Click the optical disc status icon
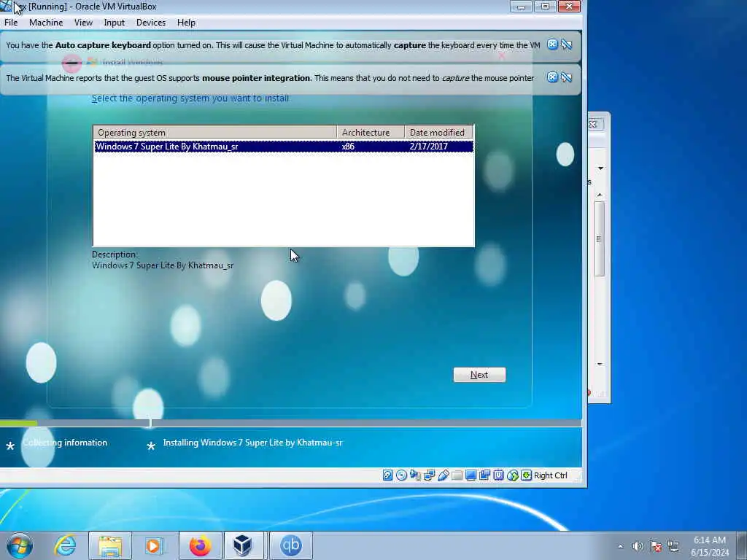 (402, 475)
